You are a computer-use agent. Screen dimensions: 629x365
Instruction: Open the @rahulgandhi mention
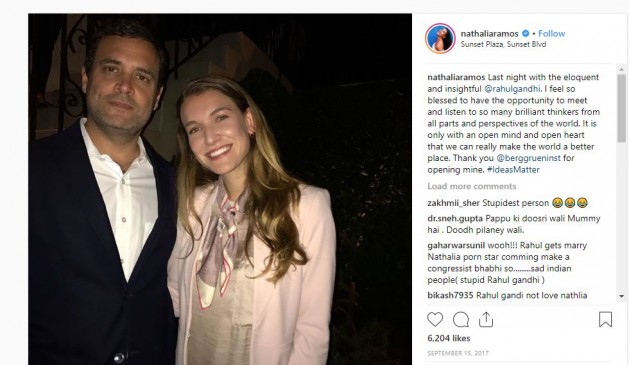tap(512, 89)
